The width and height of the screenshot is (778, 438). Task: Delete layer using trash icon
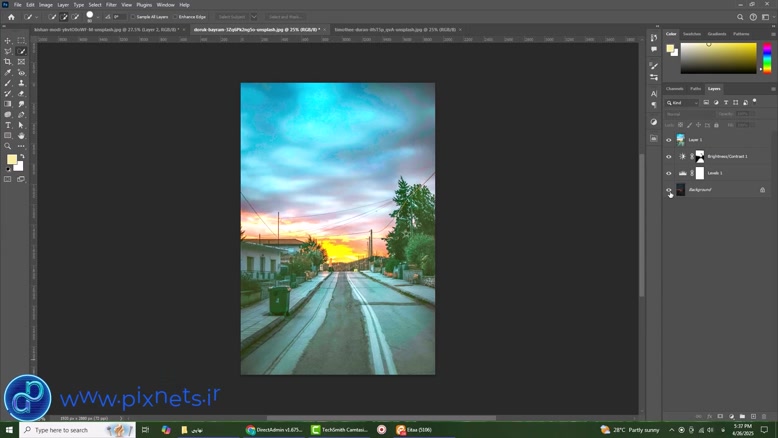point(764,417)
